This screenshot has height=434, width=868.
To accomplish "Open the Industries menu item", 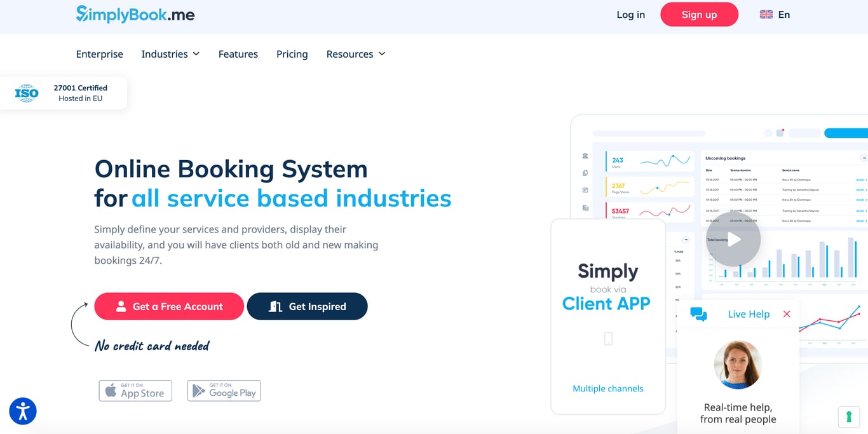I will [165, 54].
